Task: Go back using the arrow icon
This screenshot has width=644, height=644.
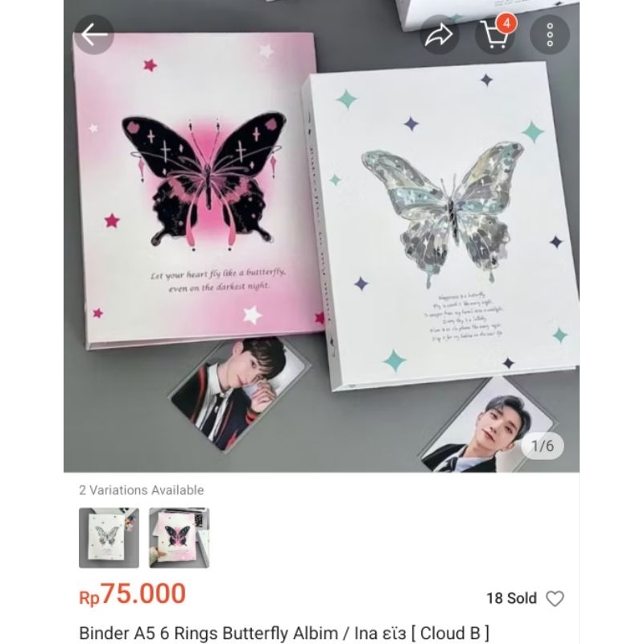Action: pyautogui.click(x=94, y=35)
